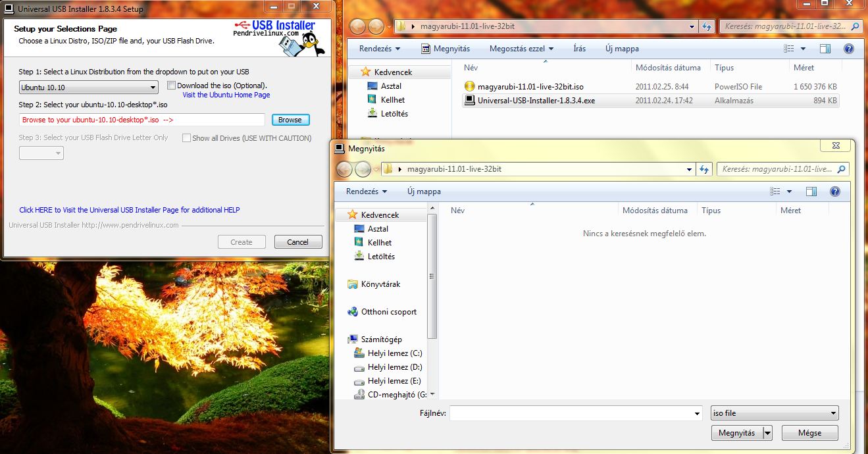
Task: Click Új mappa in the Explorer window toolbar
Action: 622,49
